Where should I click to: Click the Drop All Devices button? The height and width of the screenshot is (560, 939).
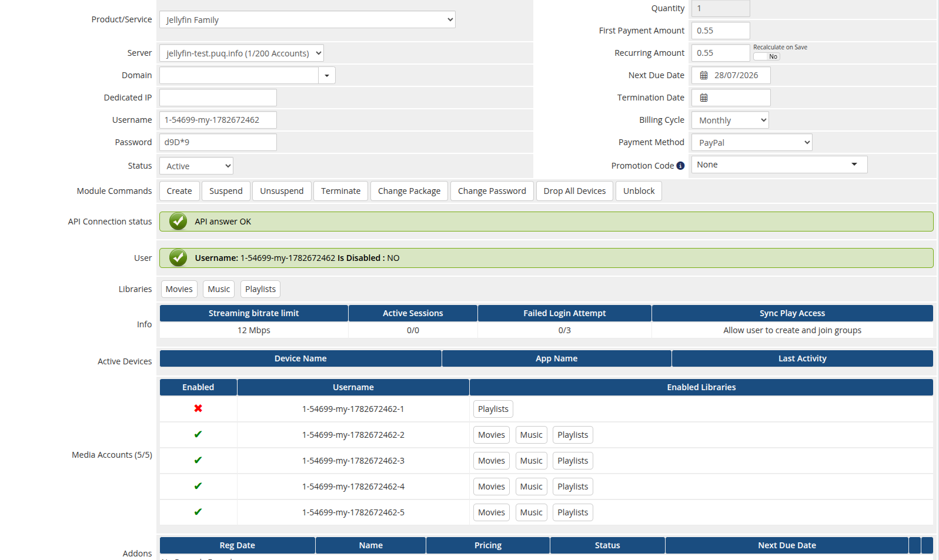point(574,191)
